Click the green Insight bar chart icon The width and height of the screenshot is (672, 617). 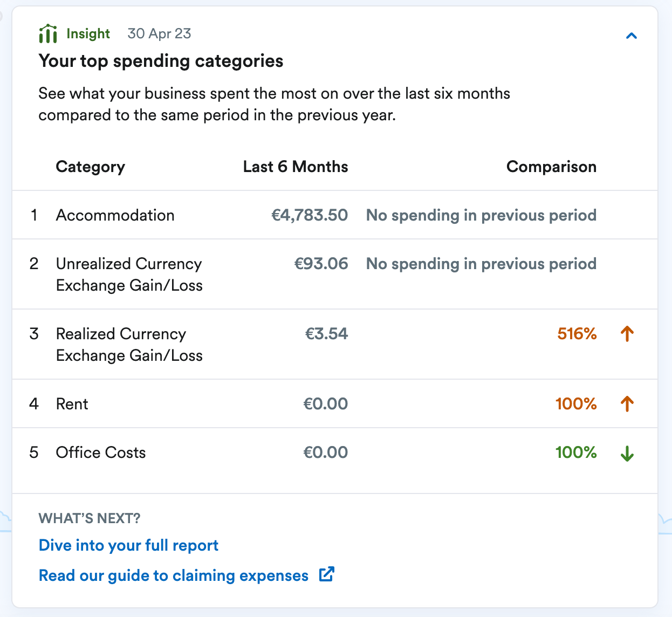click(x=48, y=33)
